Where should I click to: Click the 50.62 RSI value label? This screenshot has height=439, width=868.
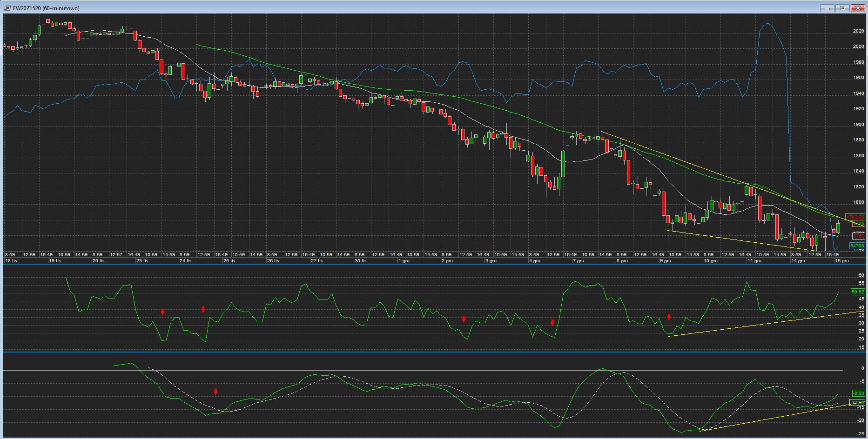pyautogui.click(x=857, y=292)
